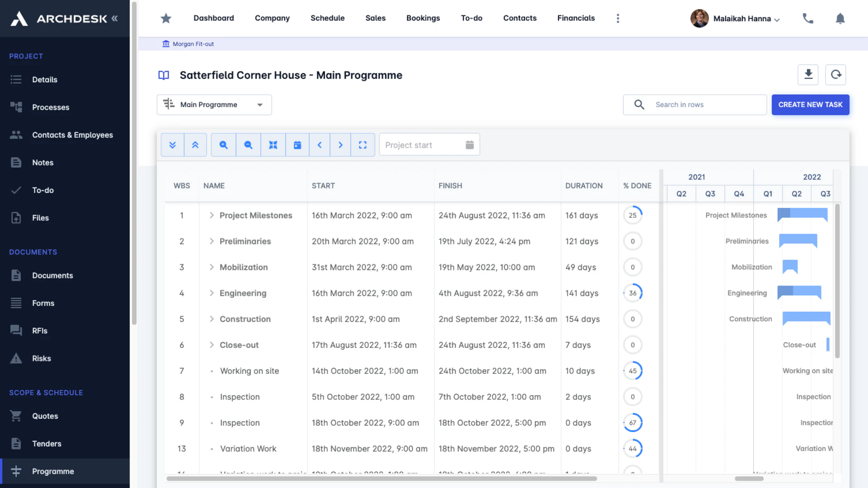Click the Zoom to fit icon
The image size is (868, 488).
click(x=273, y=145)
